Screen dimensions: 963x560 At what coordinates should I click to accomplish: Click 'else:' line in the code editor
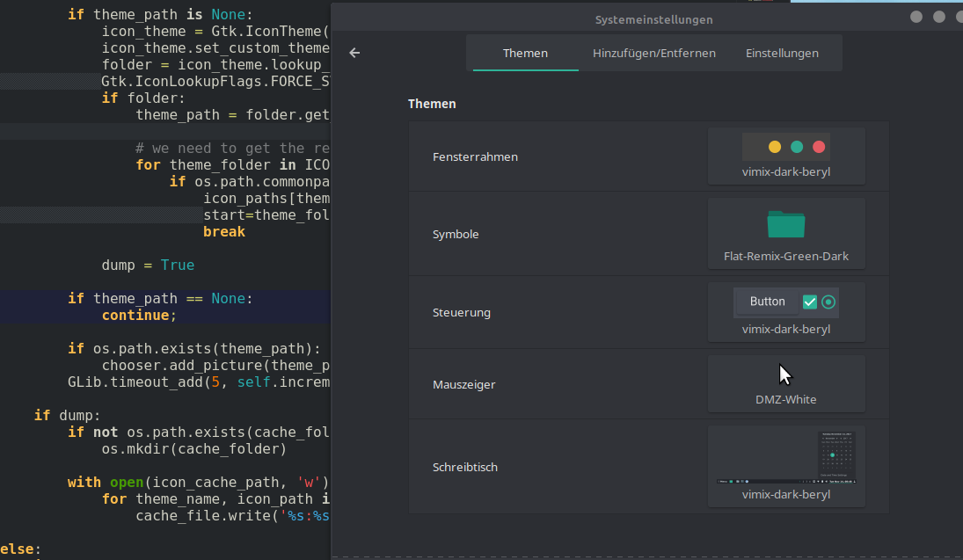21,549
